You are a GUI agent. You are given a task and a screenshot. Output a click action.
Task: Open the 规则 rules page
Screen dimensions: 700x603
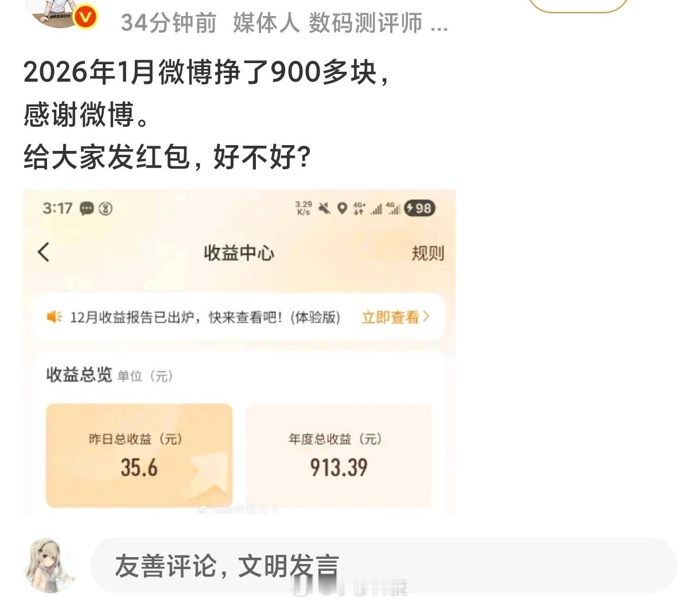pyautogui.click(x=427, y=253)
